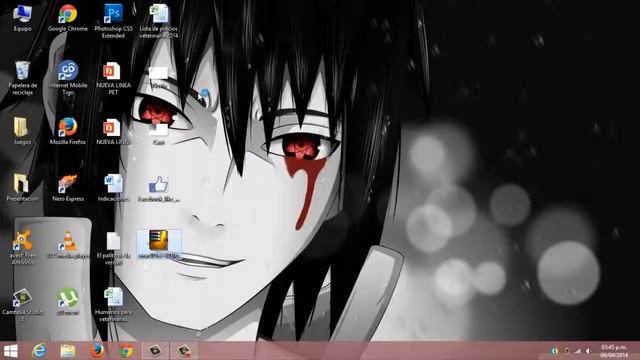Select the Lista de precios veterinaria 2014 Excel file
Image resolution: width=640 pixels, height=360 pixels.
coord(159,21)
